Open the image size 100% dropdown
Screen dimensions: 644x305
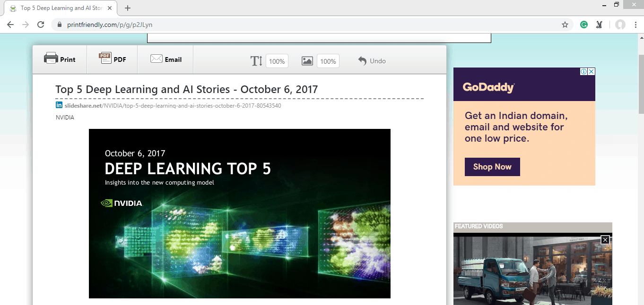[328, 61]
